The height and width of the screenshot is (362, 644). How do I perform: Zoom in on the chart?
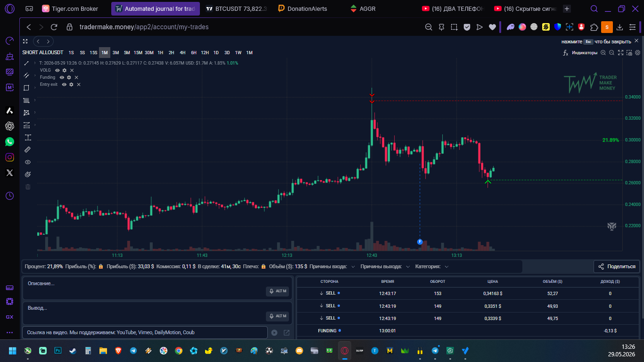603,53
